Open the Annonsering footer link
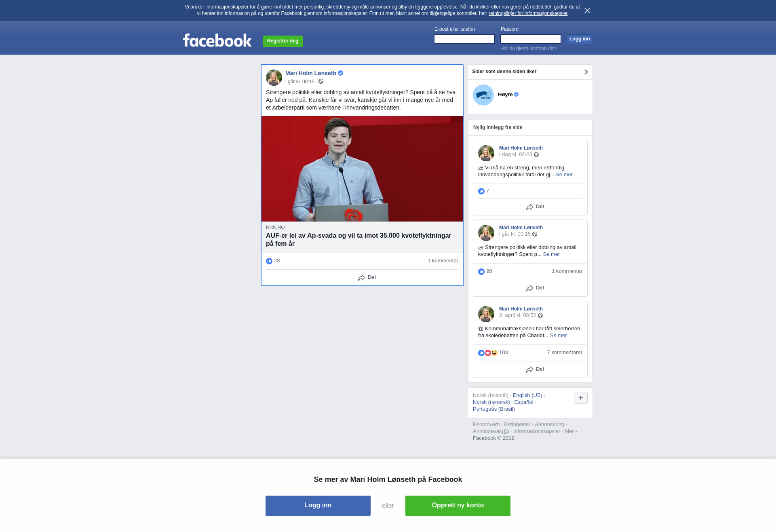This screenshot has height=532, width=776. pos(549,424)
